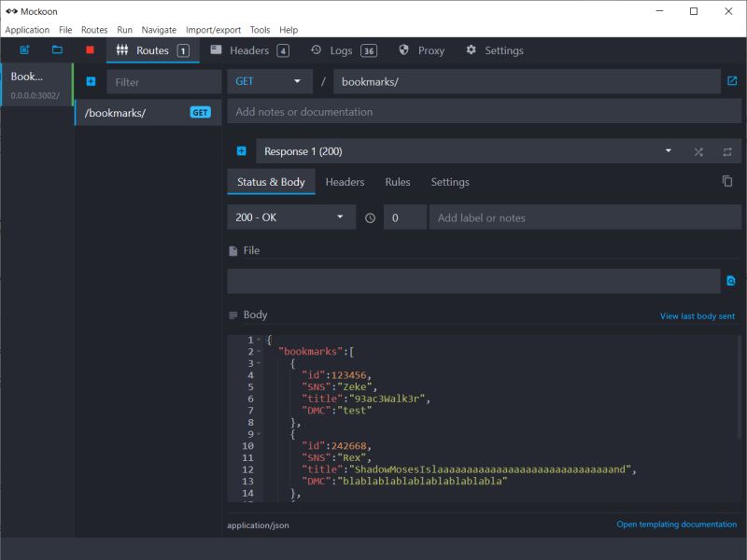Open the bookmarks route in the browser
Screen dimensions: 747x560
click(x=731, y=81)
